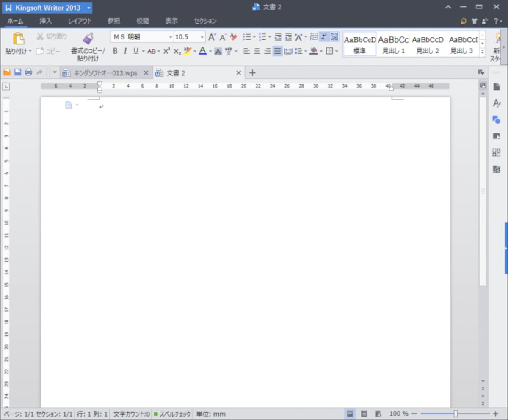Open the font color dropdown arrow

[210, 52]
